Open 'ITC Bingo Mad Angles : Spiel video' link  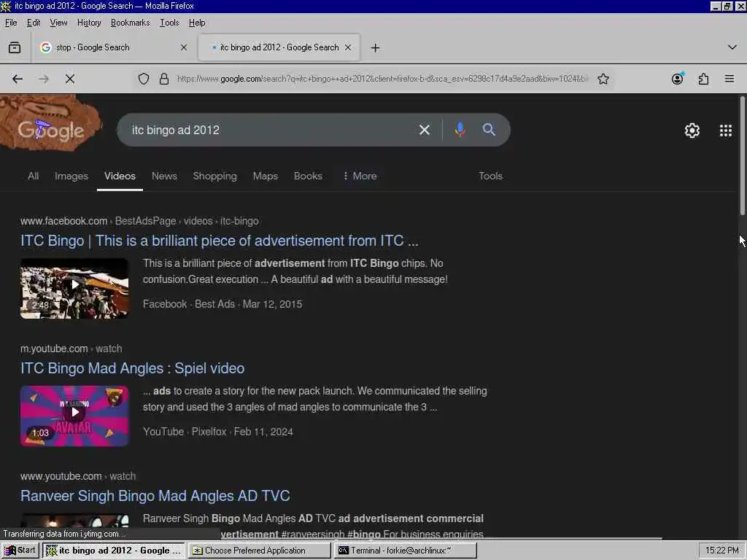(x=133, y=368)
